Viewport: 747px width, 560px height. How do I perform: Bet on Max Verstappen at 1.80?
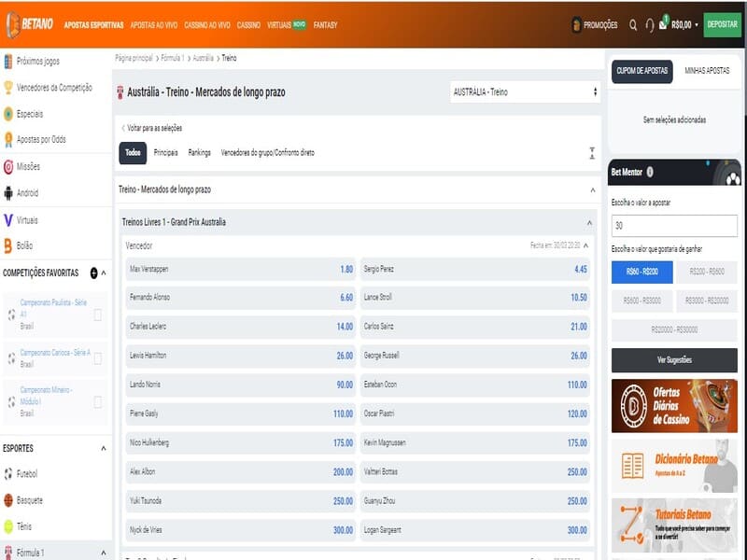click(241, 269)
